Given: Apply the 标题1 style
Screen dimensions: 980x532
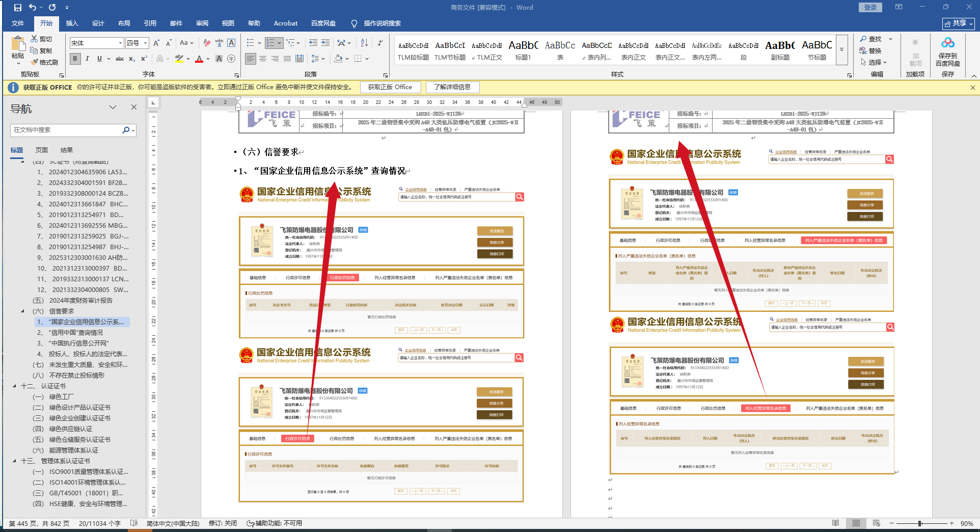Looking at the screenshot, I should pyautogui.click(x=523, y=51).
